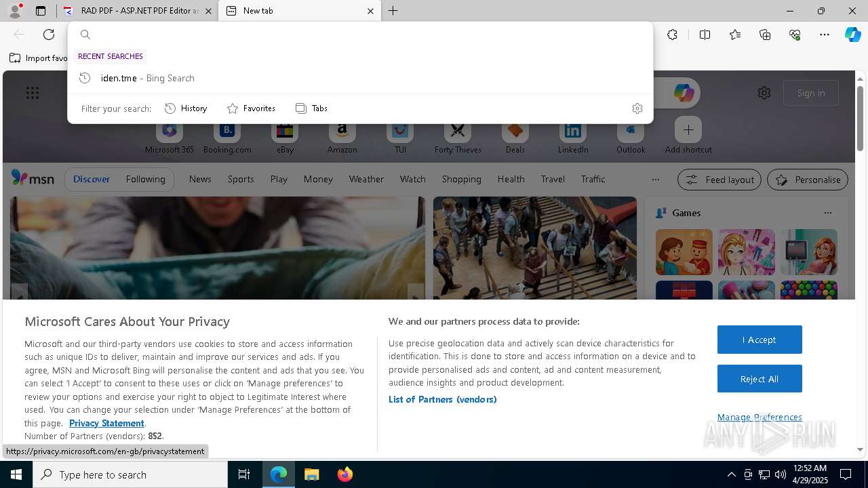Select recent search iden.tme
The width and height of the screenshot is (868, 488).
pos(360,78)
